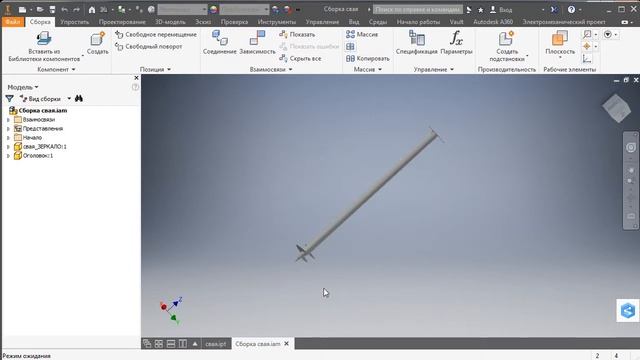
Task: Activate Свободное перемещение tool
Action: pyautogui.click(x=156, y=35)
